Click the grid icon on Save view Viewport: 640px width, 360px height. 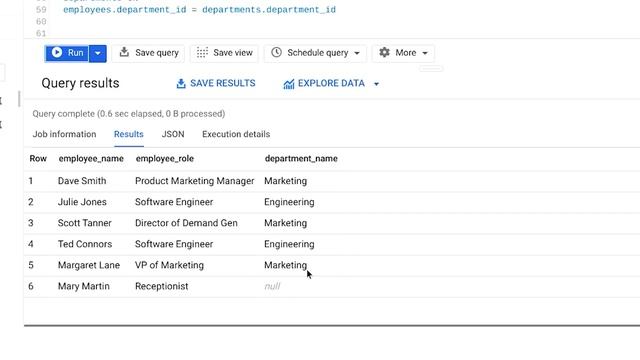point(202,53)
